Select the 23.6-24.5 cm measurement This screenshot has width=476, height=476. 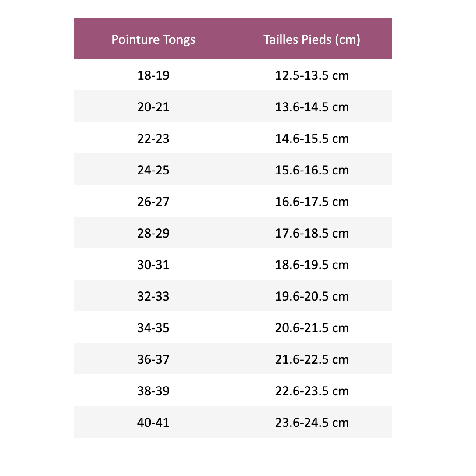312,423
